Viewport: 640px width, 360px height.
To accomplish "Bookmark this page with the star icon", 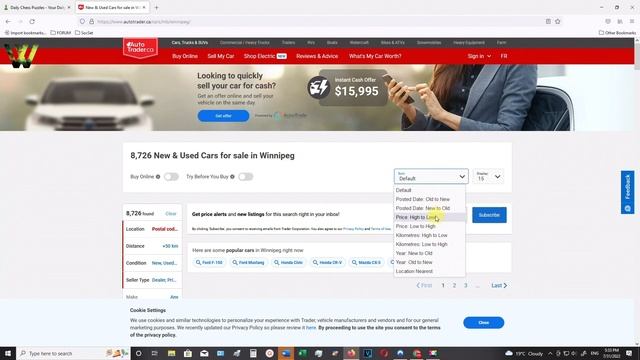I will point(558,21).
